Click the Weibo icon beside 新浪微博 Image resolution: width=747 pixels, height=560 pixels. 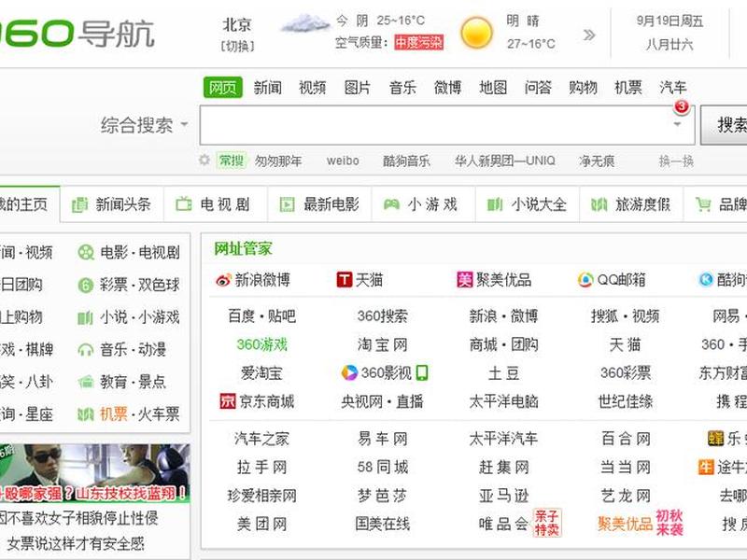(x=223, y=280)
